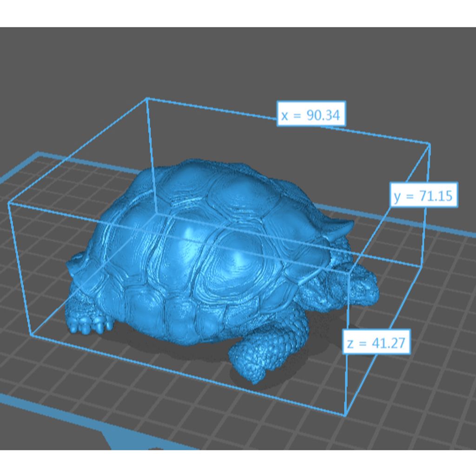This screenshot has width=476, height=476.
Task: Click the top-left back corner of bounding box
Action: click(147, 99)
